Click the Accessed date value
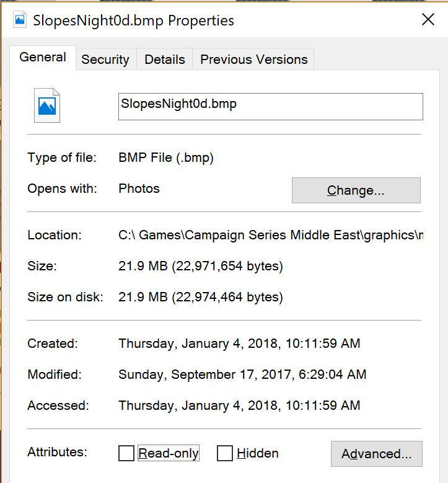Image resolution: width=448 pixels, height=483 pixels. tap(239, 405)
